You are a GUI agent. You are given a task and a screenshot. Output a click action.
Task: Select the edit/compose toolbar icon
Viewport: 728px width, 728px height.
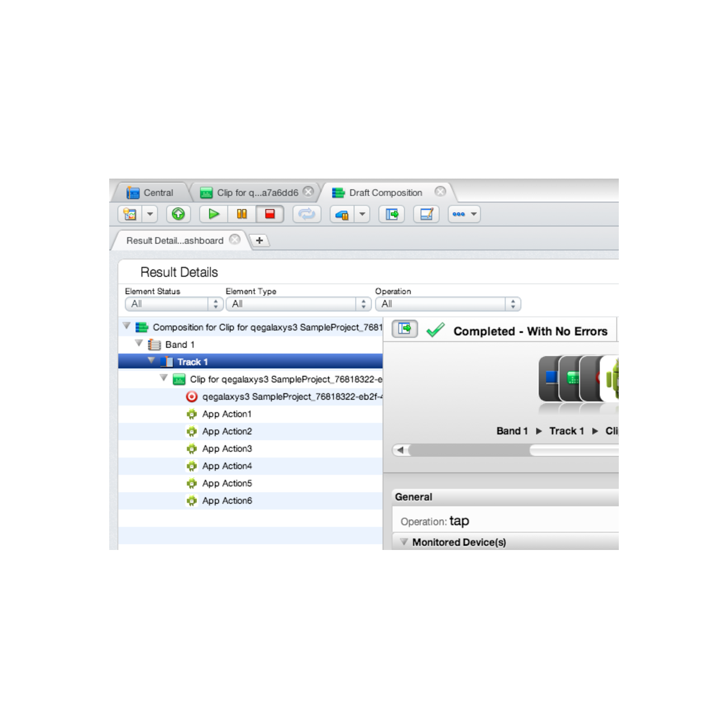tap(426, 214)
